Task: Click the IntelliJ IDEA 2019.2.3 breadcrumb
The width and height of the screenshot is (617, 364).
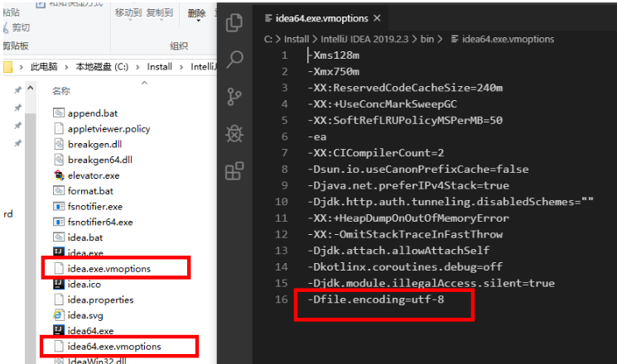Action: 364,39
